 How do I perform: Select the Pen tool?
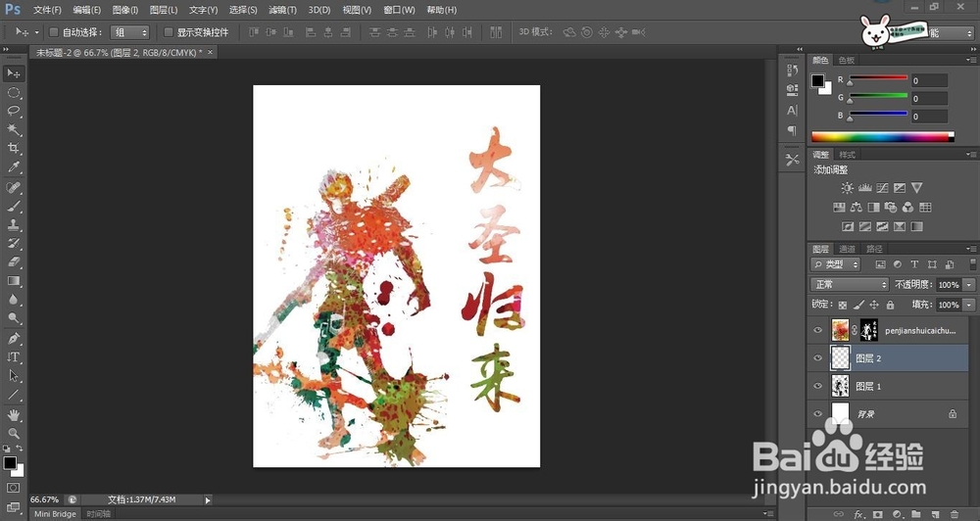14,339
